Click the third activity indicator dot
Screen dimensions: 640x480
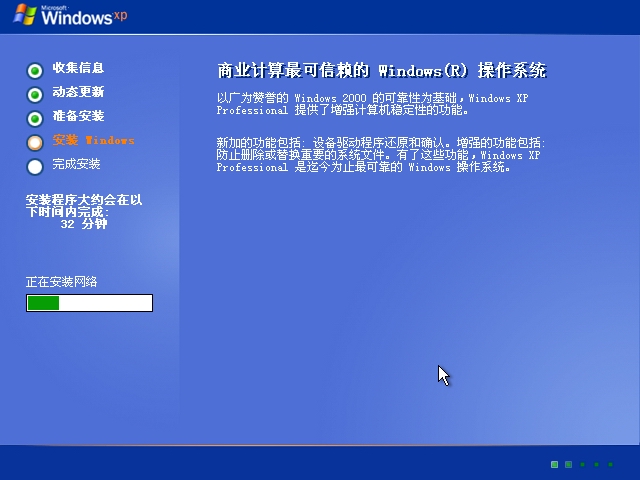coord(583,464)
